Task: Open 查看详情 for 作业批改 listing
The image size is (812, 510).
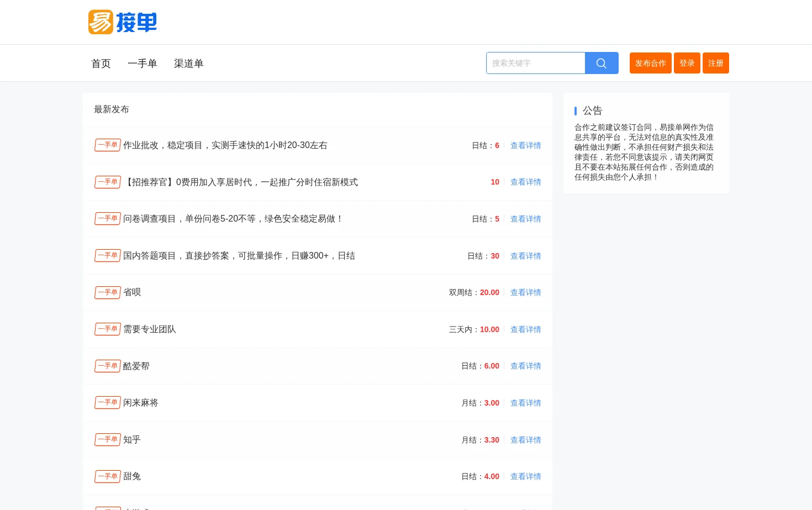Action: (x=526, y=145)
